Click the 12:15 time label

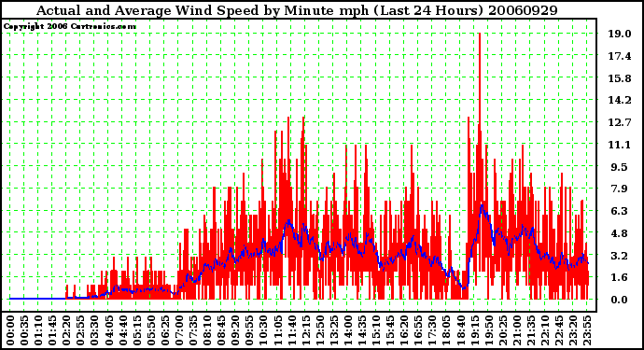305,330
